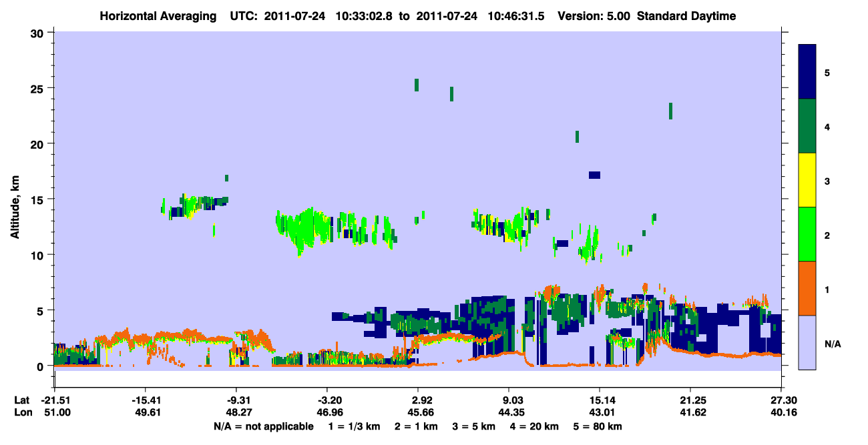Click legend text 'N/A = not applicable'
The width and height of the screenshot is (868, 445).
click(263, 426)
